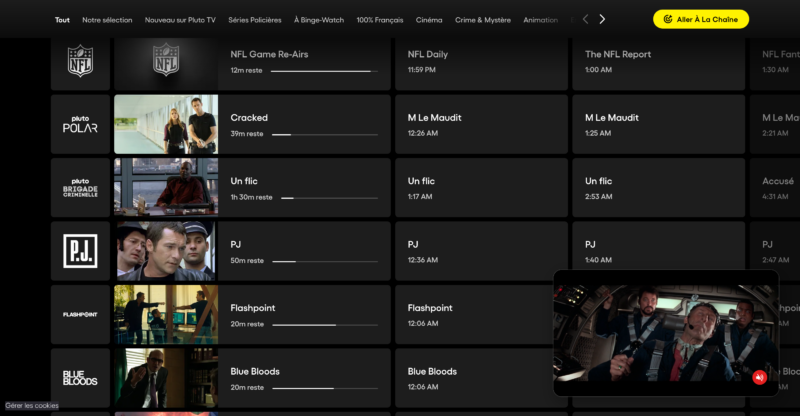Open the Cracked show thumbnail
800x416 pixels.
point(166,124)
